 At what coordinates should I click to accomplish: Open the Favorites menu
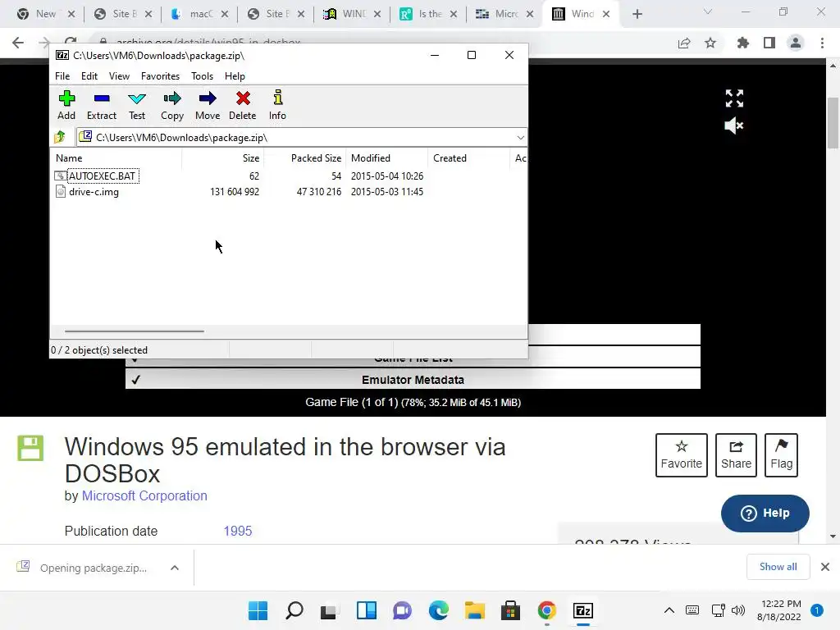point(160,76)
